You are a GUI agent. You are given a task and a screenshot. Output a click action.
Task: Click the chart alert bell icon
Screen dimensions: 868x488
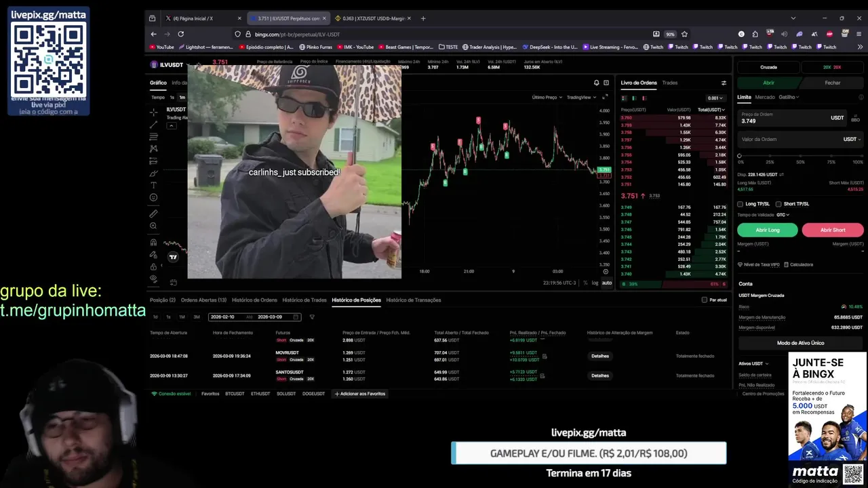click(597, 83)
